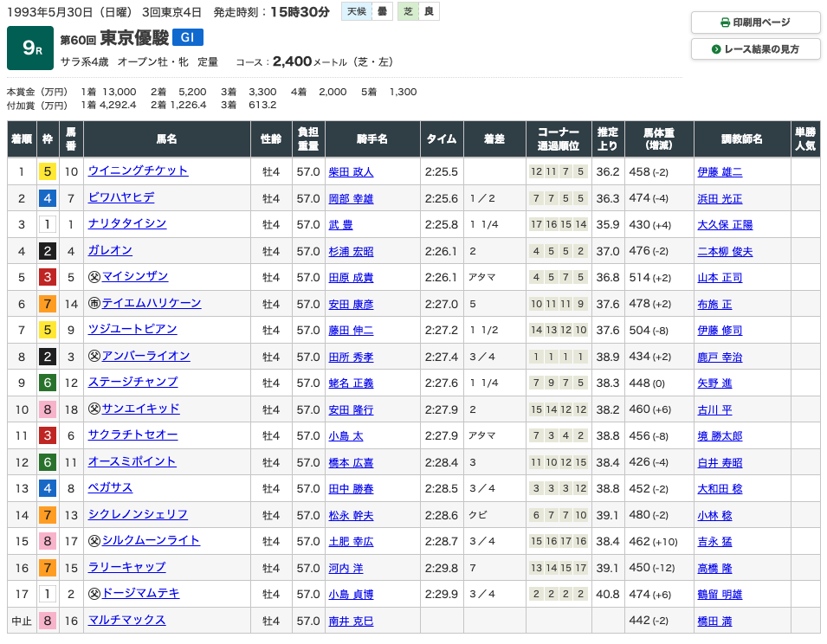Click the 馬名 column header
The width and height of the screenshot is (827, 644).
(166, 138)
